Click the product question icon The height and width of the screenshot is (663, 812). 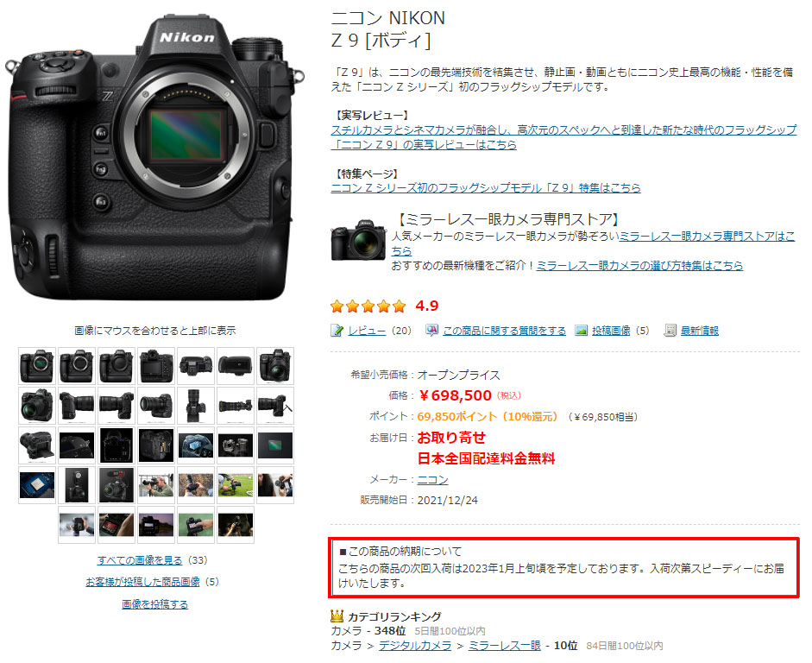(431, 331)
